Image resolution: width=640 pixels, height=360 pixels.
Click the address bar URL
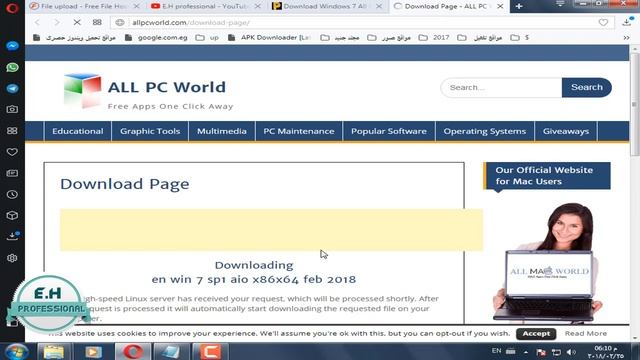(x=191, y=22)
